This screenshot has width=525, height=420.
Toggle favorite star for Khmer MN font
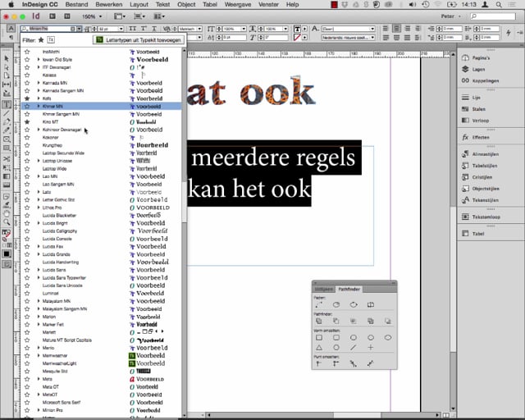[27, 106]
